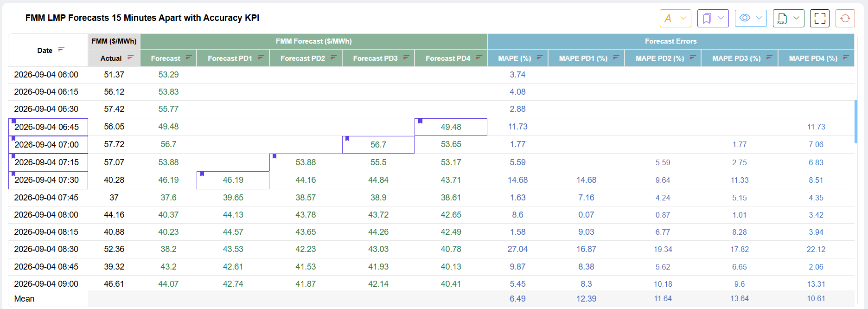Viewport: 868px width, 309px height.
Task: Export table with the XLS icon
Action: [x=782, y=19]
